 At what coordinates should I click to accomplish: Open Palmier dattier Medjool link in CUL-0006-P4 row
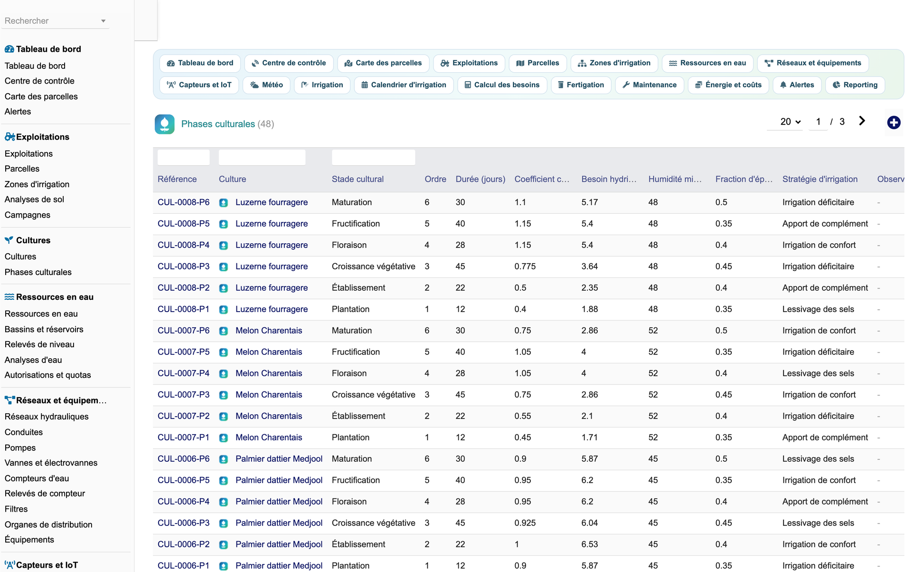(279, 502)
